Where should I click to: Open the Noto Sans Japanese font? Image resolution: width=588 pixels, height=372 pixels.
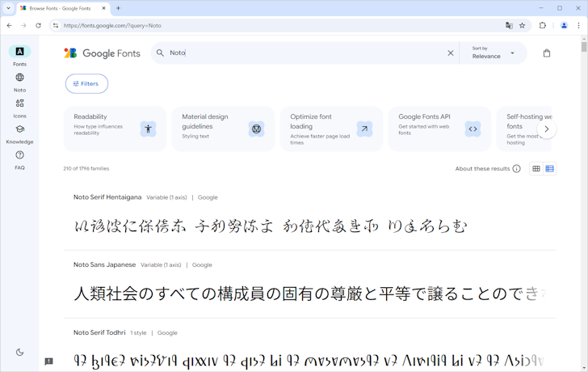click(104, 264)
